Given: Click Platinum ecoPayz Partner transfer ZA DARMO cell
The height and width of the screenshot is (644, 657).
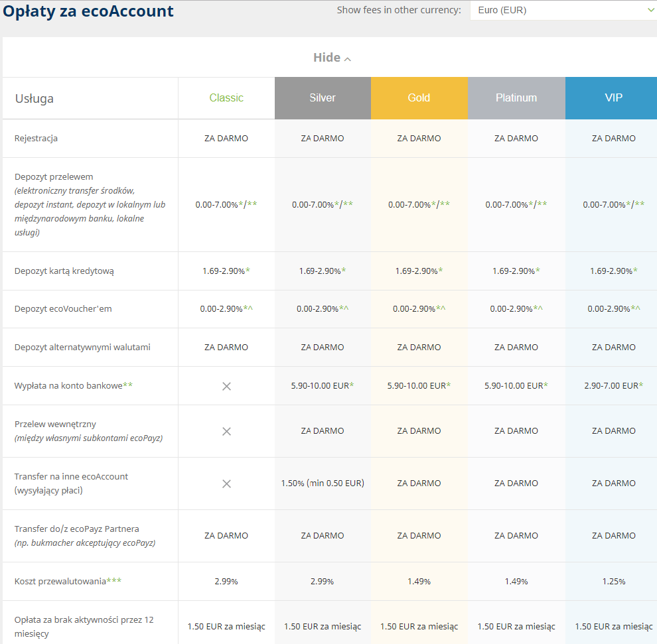Looking at the screenshot, I should click(x=516, y=535).
